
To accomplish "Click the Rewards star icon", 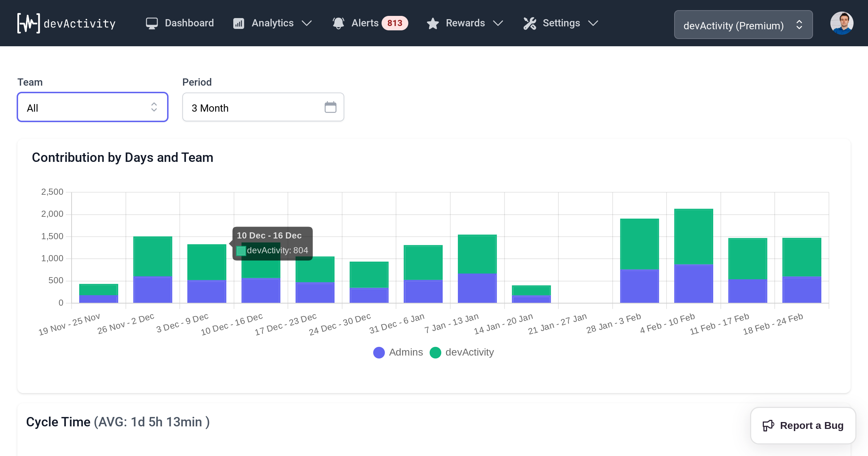I will (433, 23).
